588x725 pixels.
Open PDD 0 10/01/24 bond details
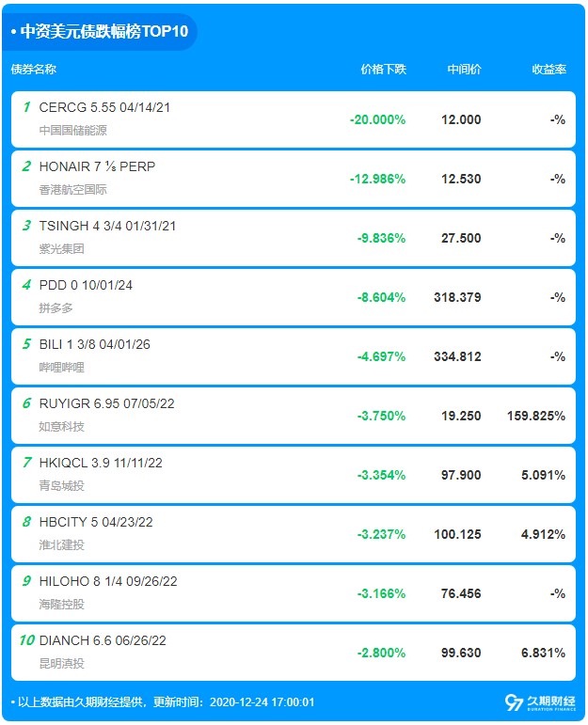pos(86,285)
